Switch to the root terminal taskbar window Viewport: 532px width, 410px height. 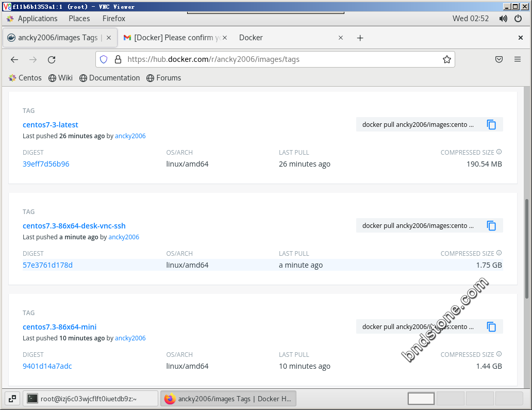tap(90, 399)
